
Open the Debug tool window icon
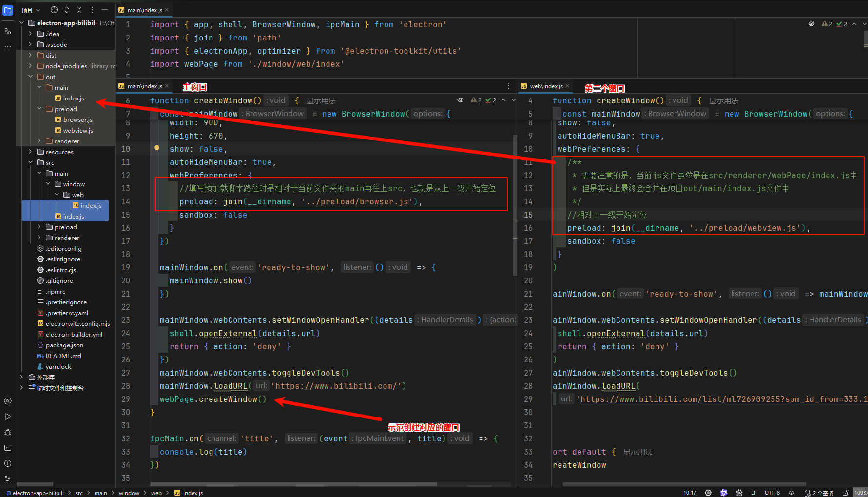coord(8,432)
